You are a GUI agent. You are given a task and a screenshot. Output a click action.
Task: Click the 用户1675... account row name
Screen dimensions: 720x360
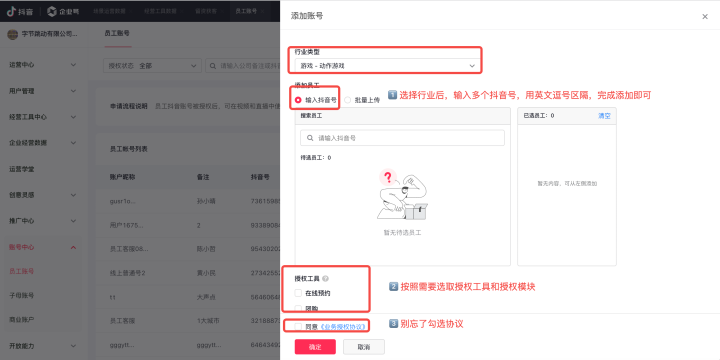[x=126, y=225]
